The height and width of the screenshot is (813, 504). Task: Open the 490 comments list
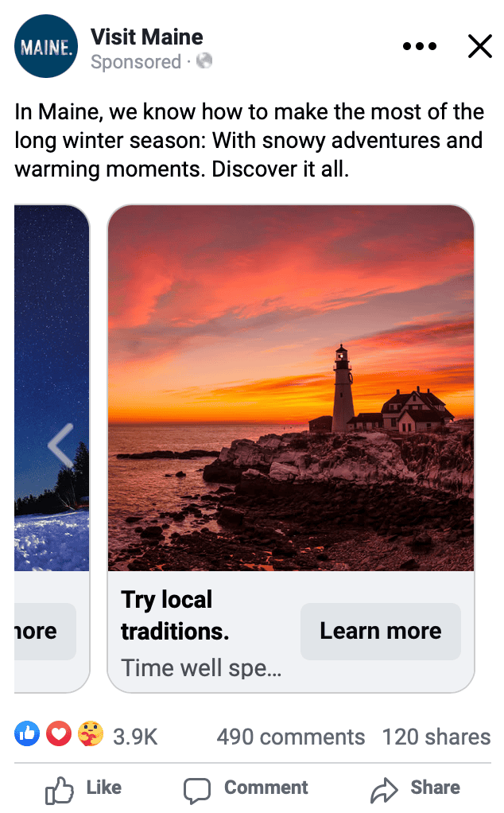point(291,737)
